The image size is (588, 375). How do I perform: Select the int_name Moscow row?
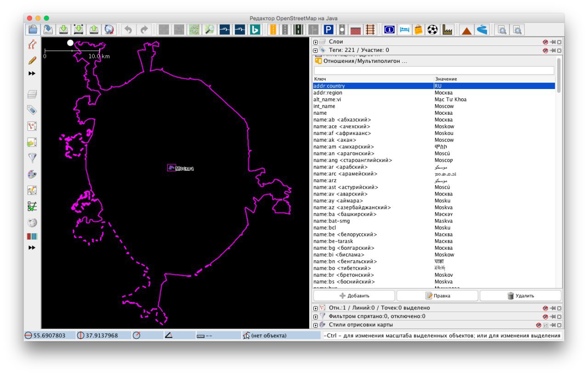(434, 106)
